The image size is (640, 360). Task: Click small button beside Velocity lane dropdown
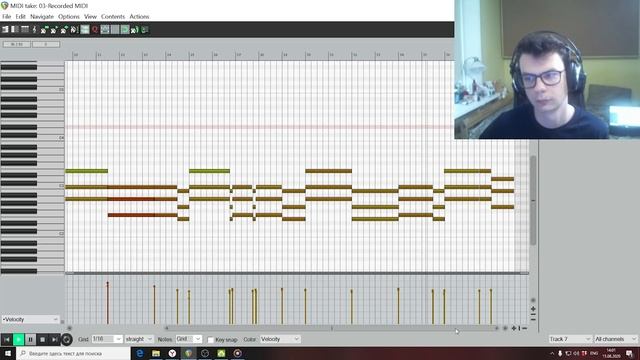pos(62,322)
